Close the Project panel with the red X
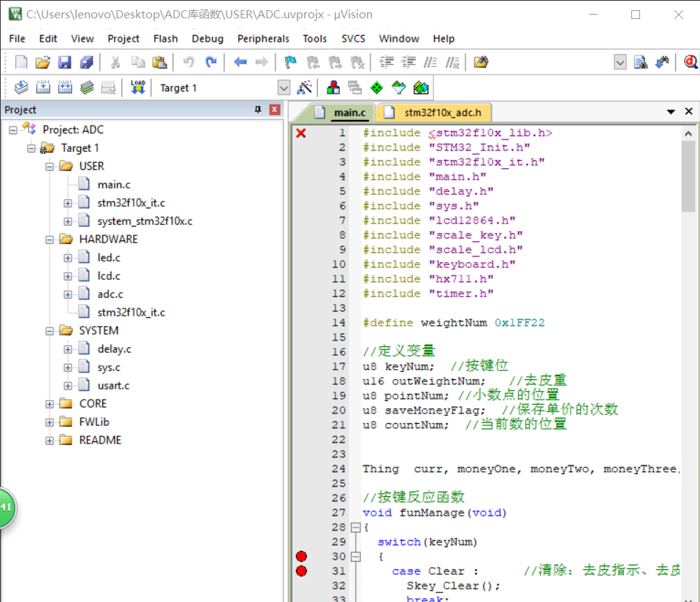The image size is (700, 602). click(x=275, y=110)
